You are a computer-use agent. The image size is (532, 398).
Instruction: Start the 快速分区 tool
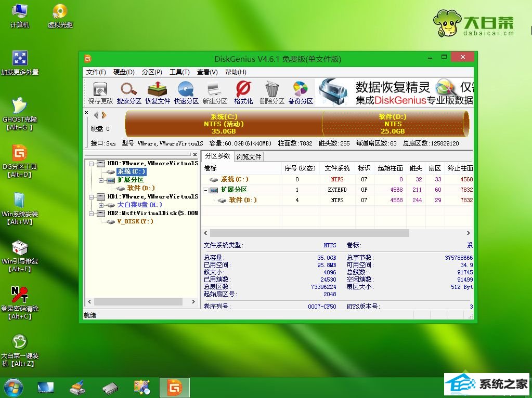pos(186,92)
